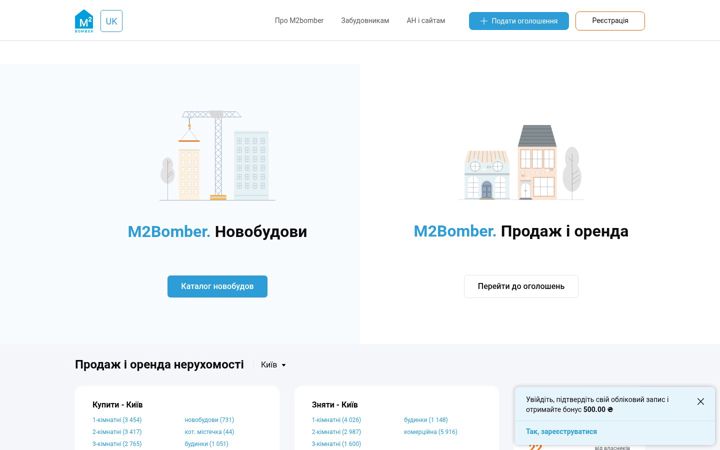Click the Перейти до оголошень button
This screenshot has height=450, width=720.
click(x=521, y=286)
